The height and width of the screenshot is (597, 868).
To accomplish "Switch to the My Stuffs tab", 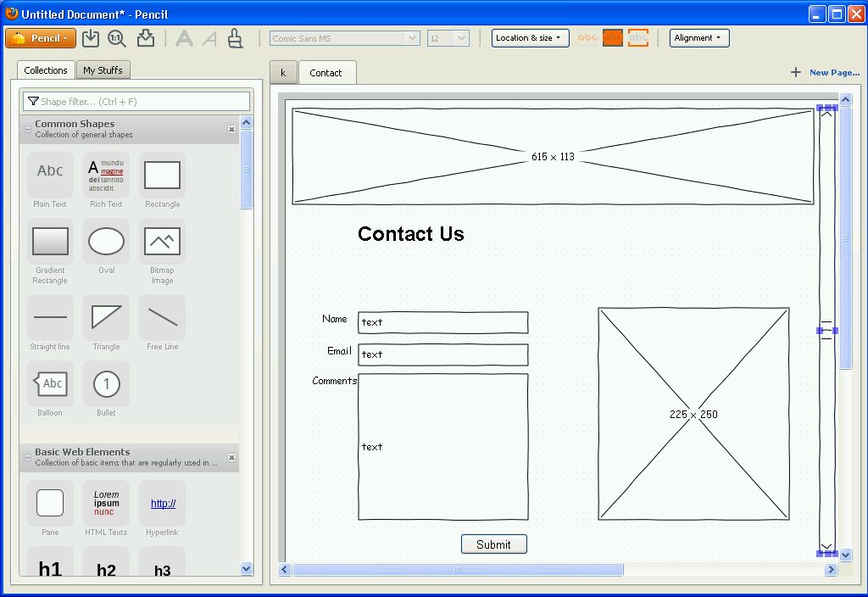I will click(103, 70).
